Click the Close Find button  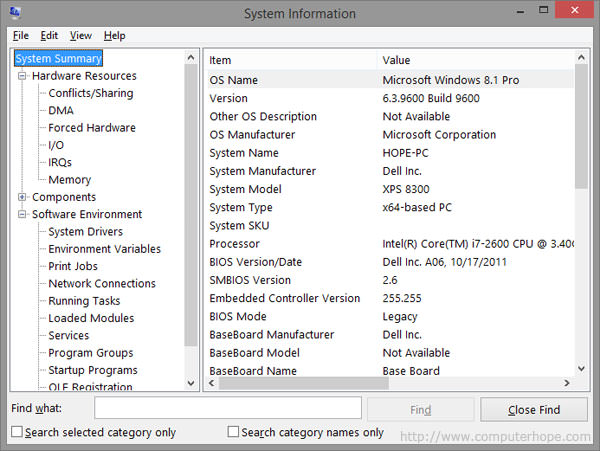click(534, 410)
